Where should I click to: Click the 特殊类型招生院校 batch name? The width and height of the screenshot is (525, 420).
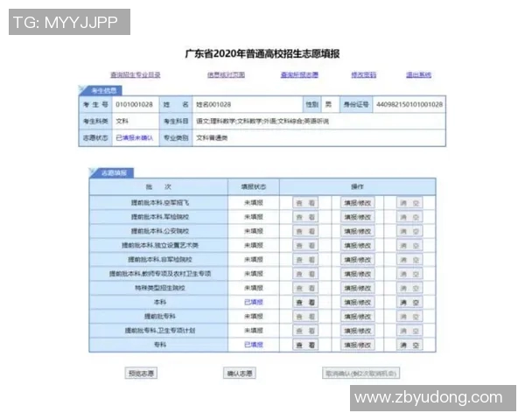tap(160, 288)
